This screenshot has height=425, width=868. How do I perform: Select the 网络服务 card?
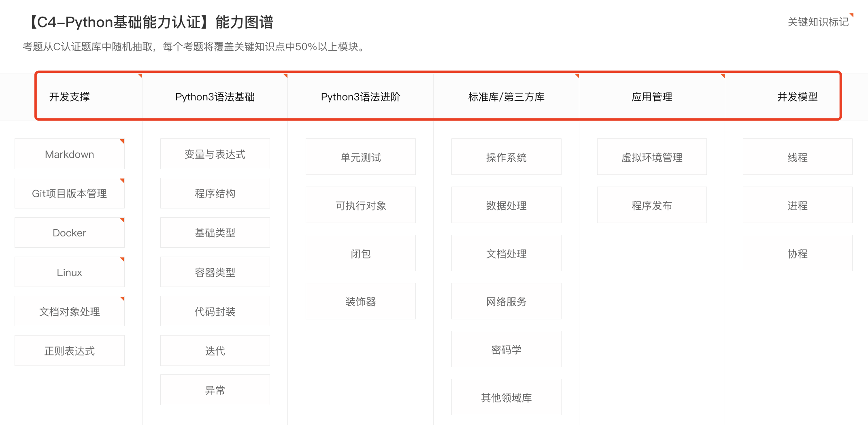point(506,301)
